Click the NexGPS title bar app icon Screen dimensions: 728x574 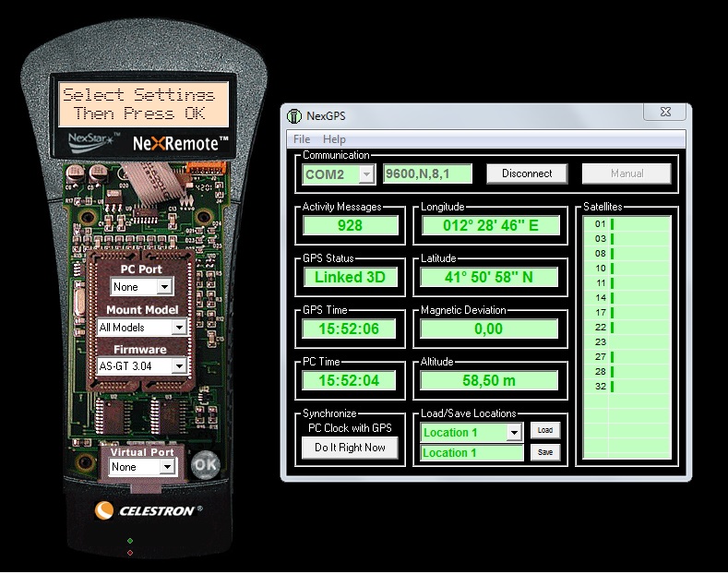click(x=294, y=115)
